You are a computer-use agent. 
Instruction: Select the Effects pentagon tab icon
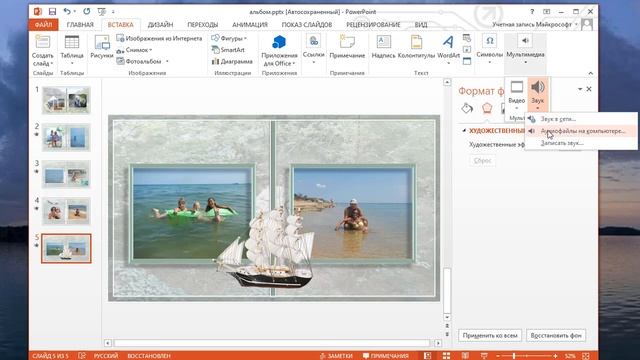(487, 108)
